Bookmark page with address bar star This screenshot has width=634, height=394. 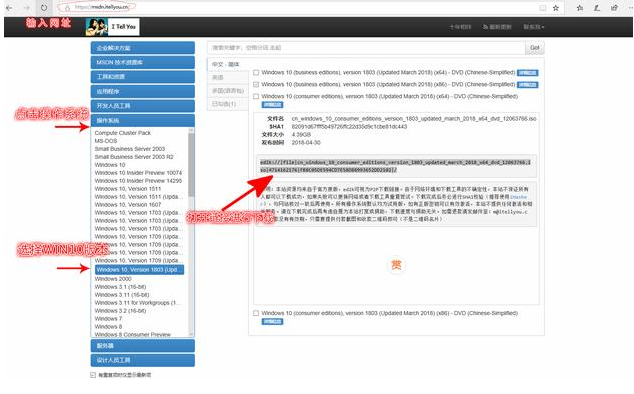click(x=556, y=8)
